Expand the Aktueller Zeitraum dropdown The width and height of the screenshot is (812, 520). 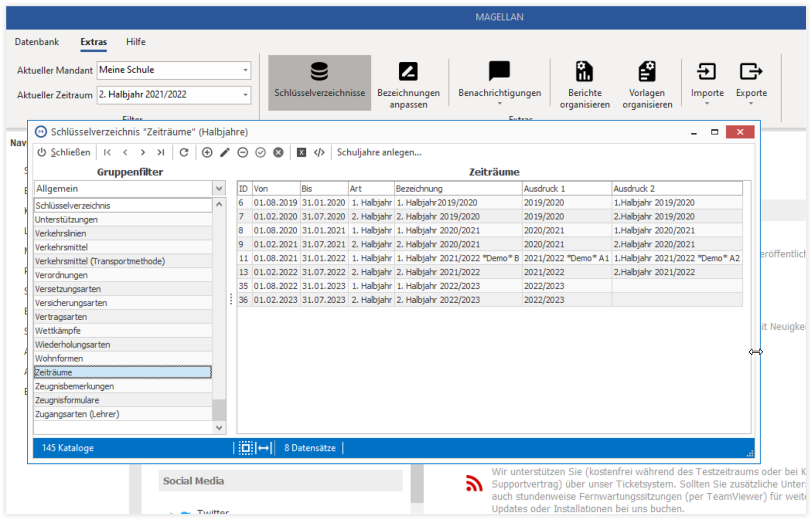coord(245,95)
